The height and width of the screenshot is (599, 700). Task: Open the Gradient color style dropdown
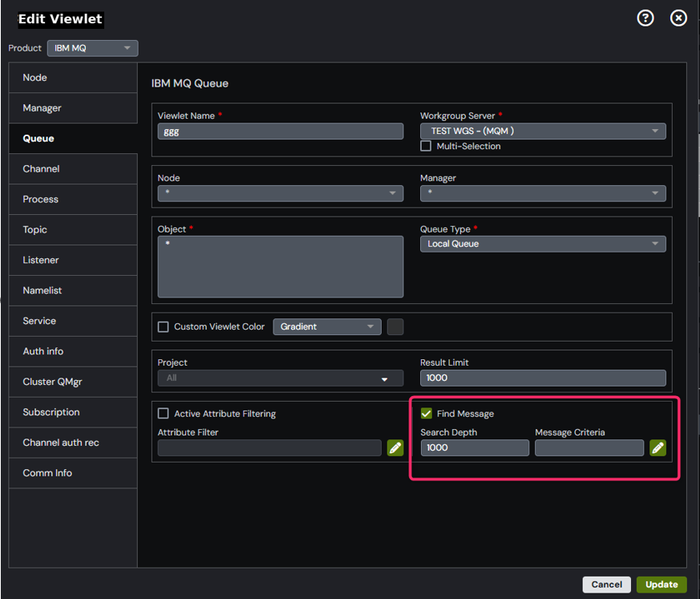[x=327, y=326]
